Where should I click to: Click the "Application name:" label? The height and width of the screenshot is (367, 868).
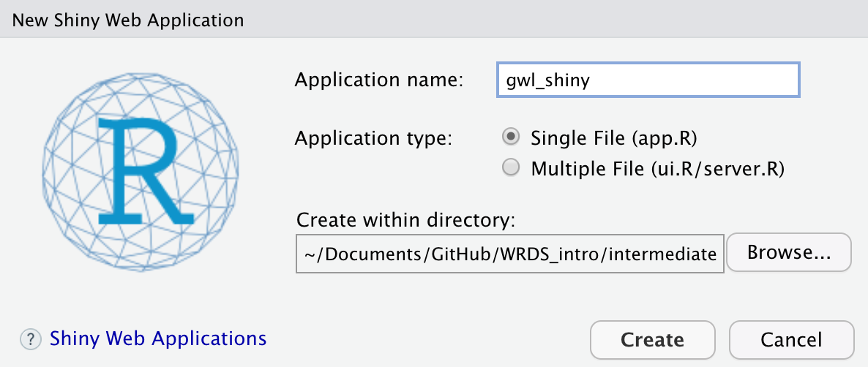tap(379, 80)
